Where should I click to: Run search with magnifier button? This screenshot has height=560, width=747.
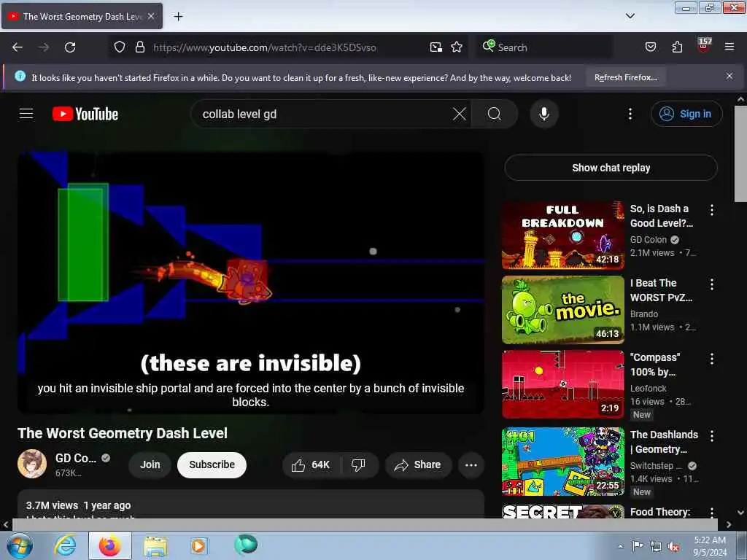click(x=495, y=114)
